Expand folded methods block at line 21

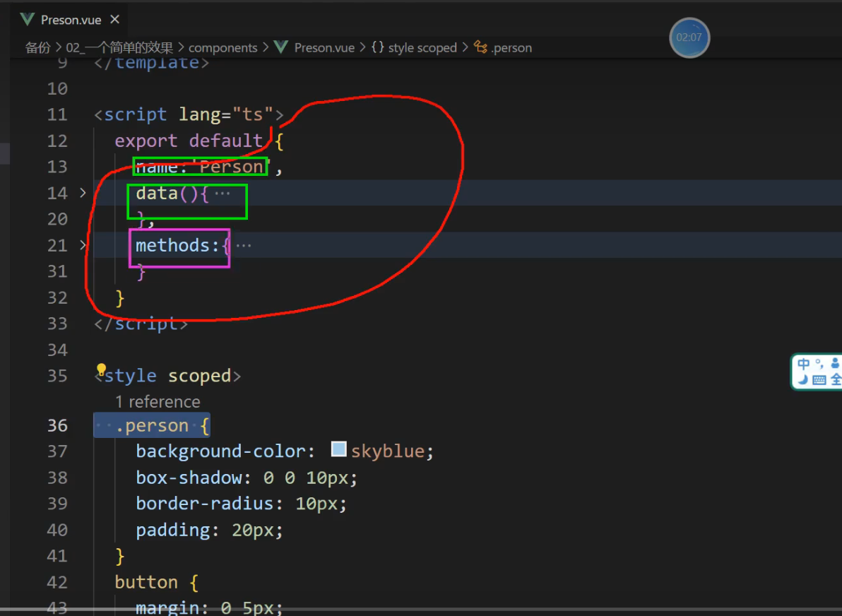(x=83, y=245)
